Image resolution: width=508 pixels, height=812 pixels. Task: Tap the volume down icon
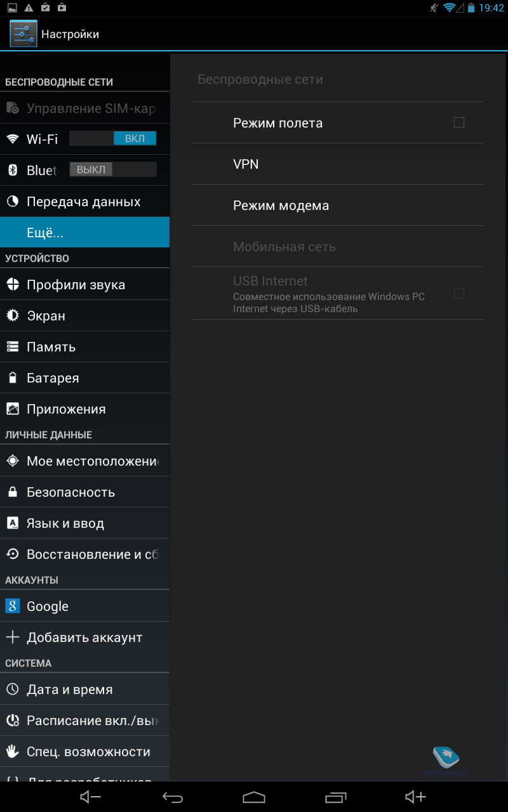tap(91, 797)
